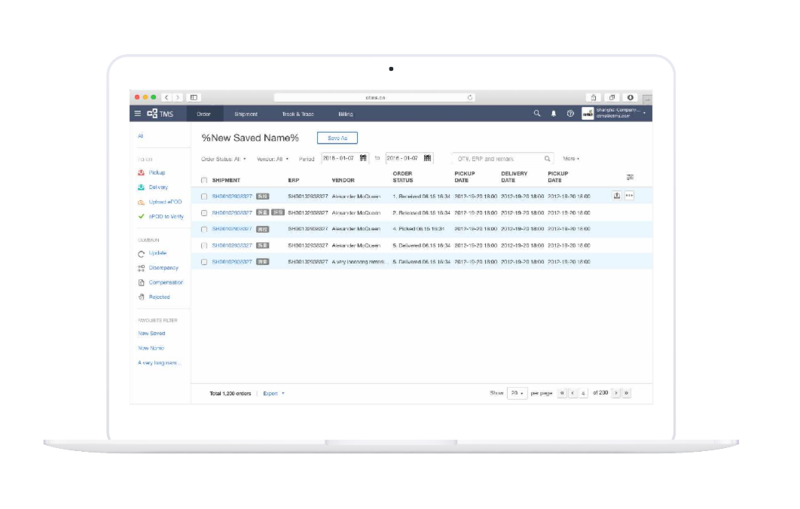800x509 pixels.
Task: Open the three-dot menu on the first row
Action: click(629, 196)
